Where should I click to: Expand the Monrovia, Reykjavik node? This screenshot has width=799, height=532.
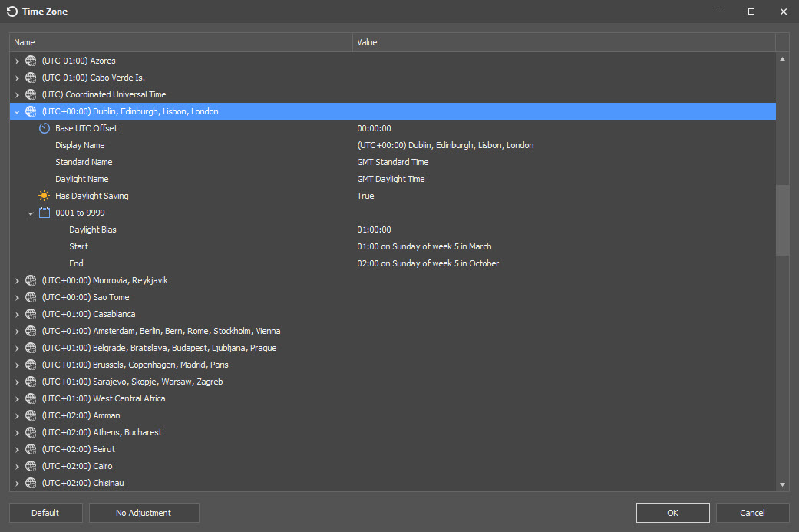(17, 281)
